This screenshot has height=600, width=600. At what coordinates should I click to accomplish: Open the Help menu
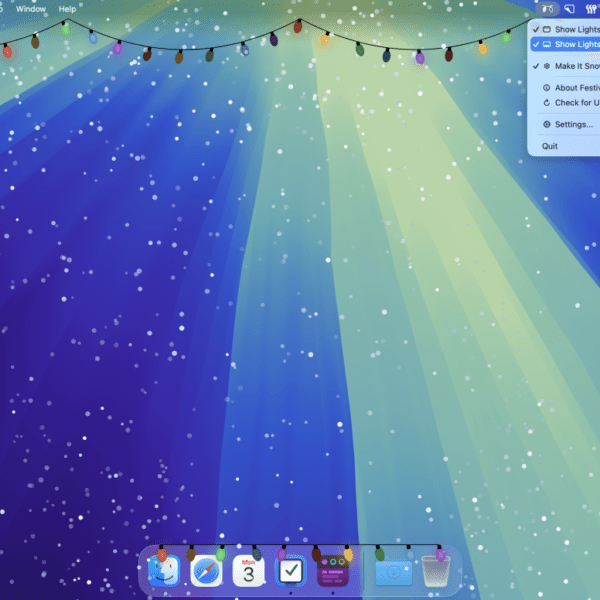click(67, 9)
